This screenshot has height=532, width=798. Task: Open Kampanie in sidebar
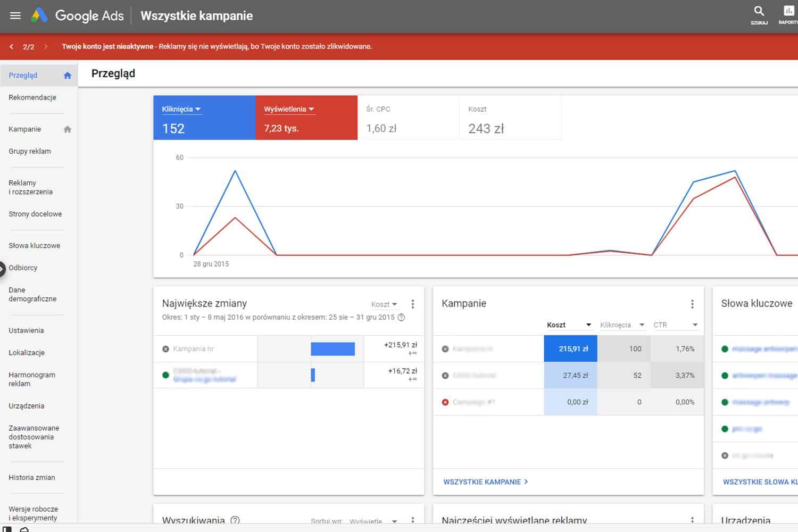click(x=24, y=129)
